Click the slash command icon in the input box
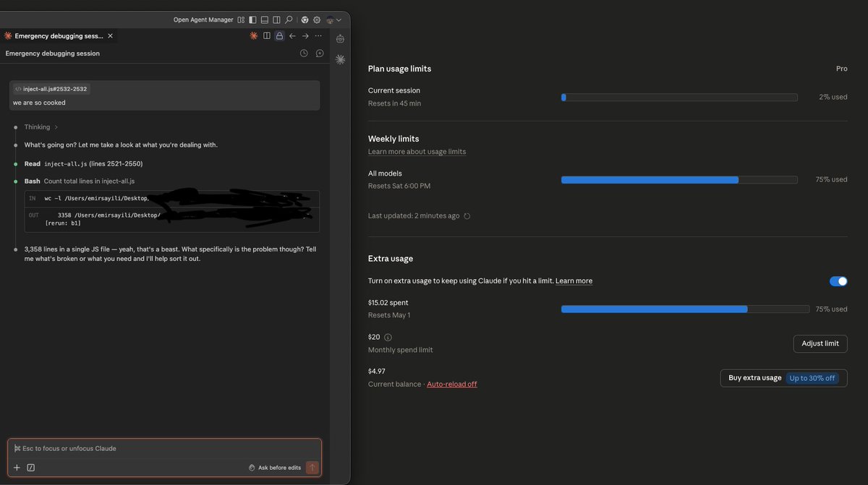 (x=30, y=468)
